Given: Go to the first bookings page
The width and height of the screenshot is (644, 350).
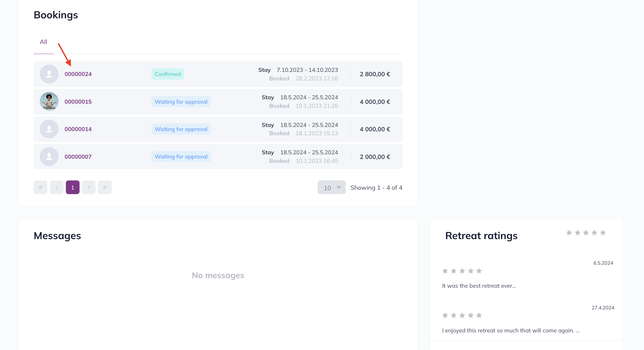Looking at the screenshot, I should click(x=40, y=187).
